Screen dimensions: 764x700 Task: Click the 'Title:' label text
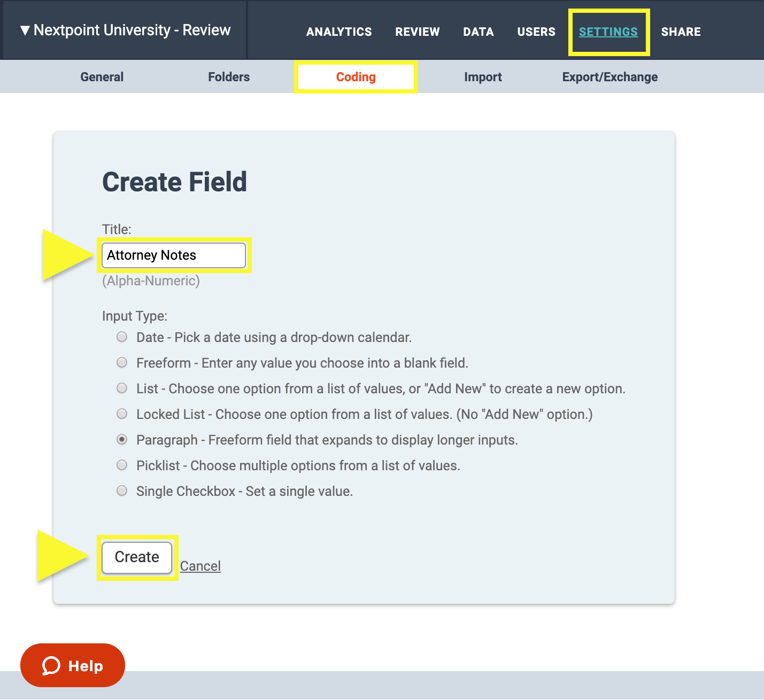point(117,229)
